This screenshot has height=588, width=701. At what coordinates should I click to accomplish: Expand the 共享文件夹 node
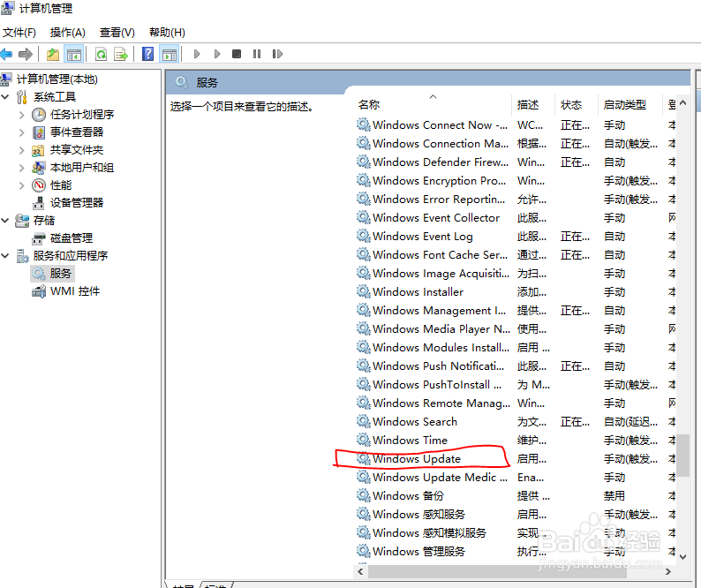[x=21, y=150]
